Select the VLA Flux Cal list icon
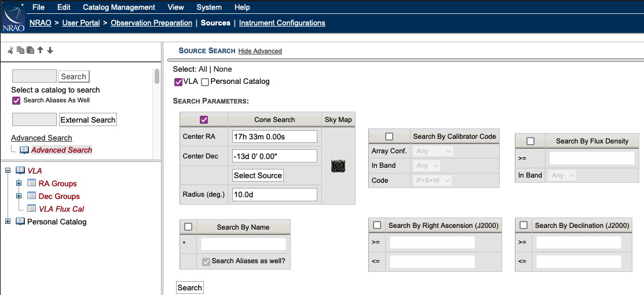This screenshot has width=644, height=295. pyautogui.click(x=31, y=209)
